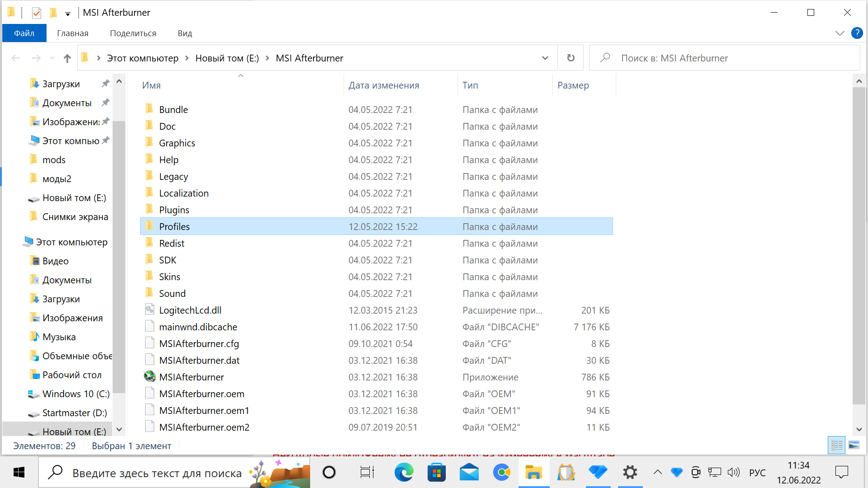Sort by Тип column header
868x488 pixels.
[470, 85]
